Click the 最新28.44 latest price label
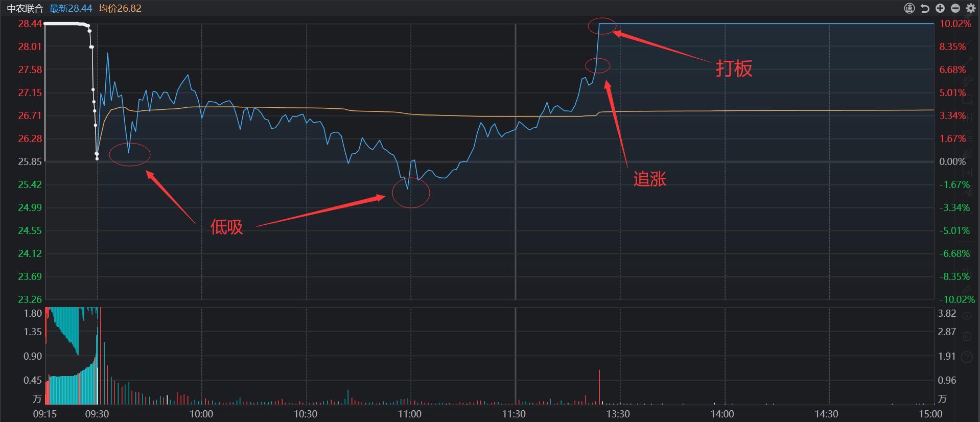The image size is (980, 422). click(70, 8)
